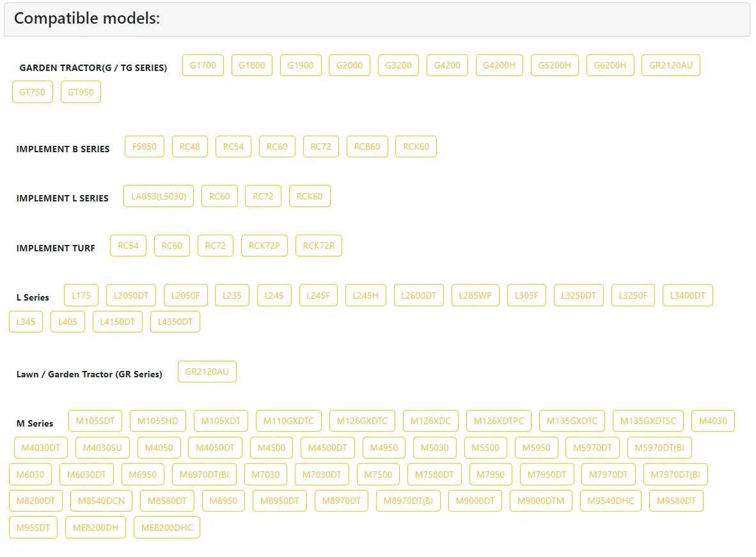Choose the L285WP model tag
Viewport: 756px width, 557px height.
coord(475,295)
